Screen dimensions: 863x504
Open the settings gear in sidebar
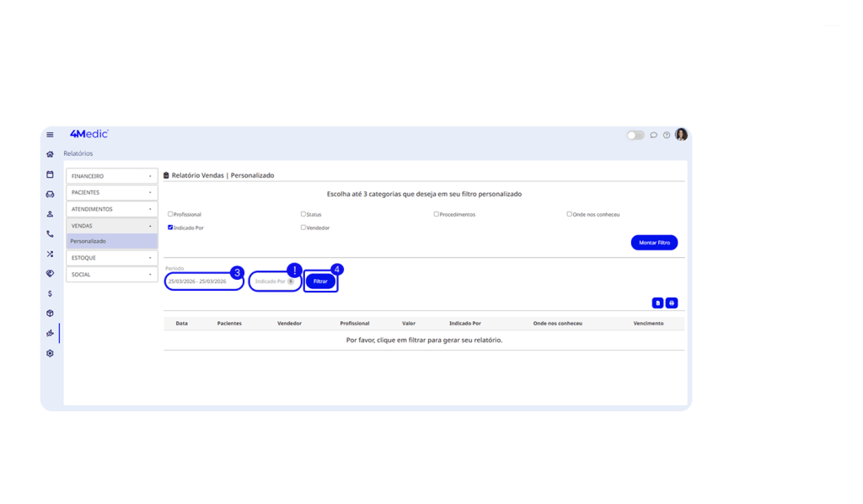pyautogui.click(x=50, y=353)
